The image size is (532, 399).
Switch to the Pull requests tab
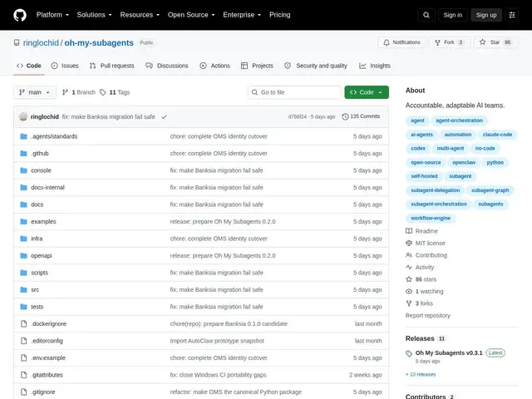(112, 66)
